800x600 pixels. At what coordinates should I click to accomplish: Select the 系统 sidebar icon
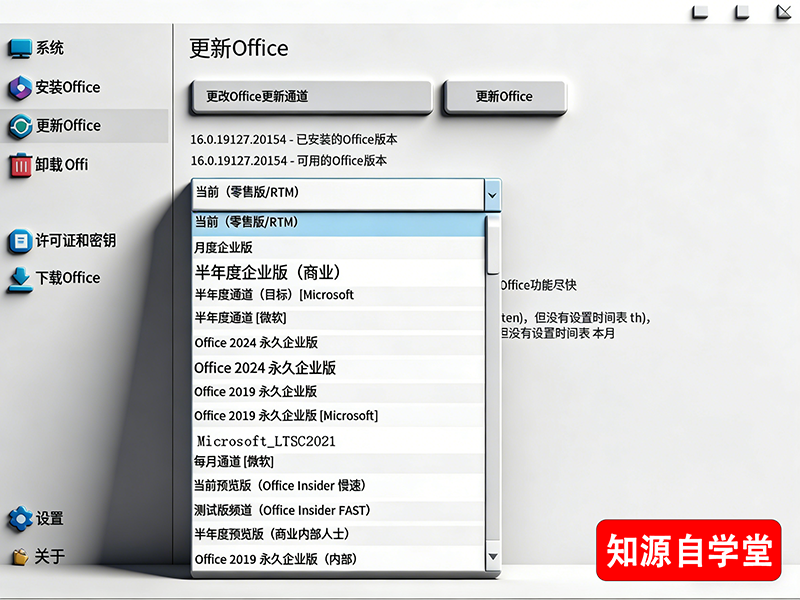tap(45, 47)
